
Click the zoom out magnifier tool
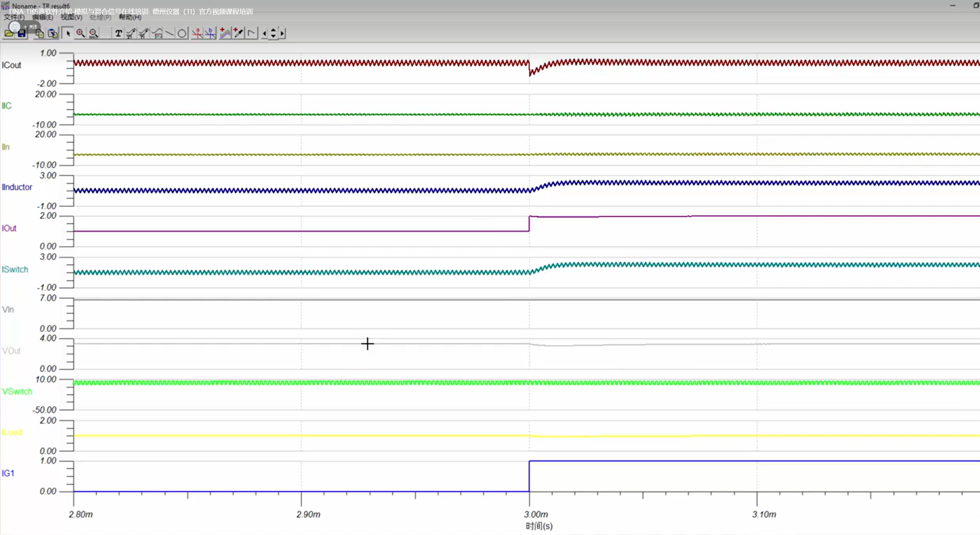[x=93, y=33]
